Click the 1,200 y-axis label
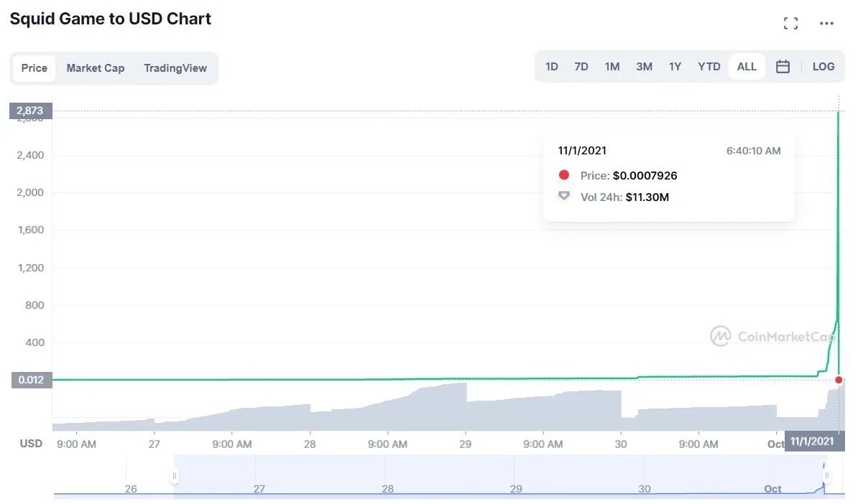The height and width of the screenshot is (504, 858). coord(31,268)
